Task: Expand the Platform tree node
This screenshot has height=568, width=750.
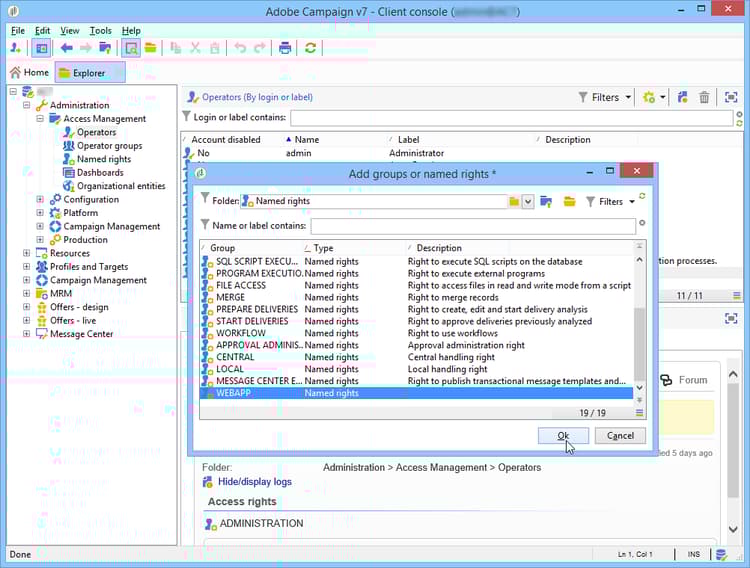Action: pyautogui.click(x=40, y=212)
